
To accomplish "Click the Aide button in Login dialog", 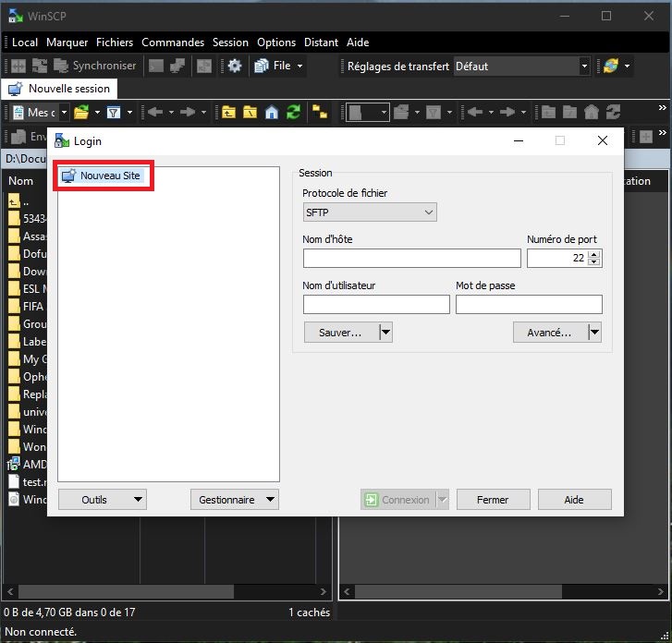I will pos(574,500).
